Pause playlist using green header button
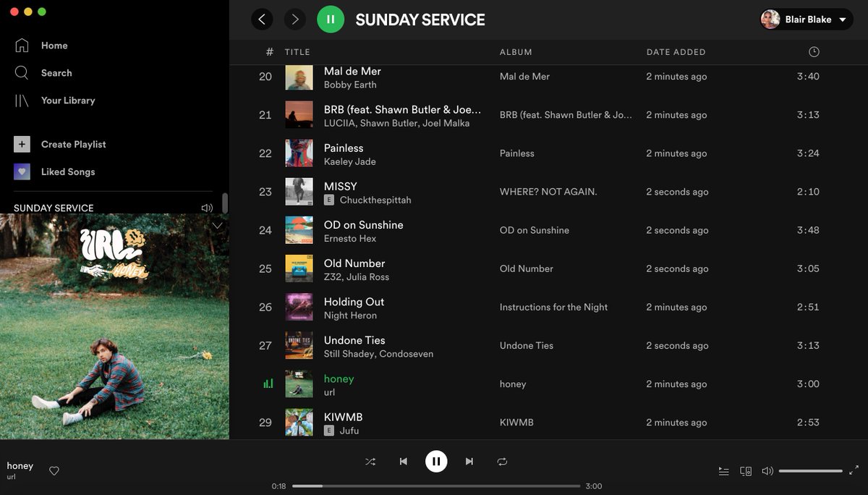 point(331,20)
